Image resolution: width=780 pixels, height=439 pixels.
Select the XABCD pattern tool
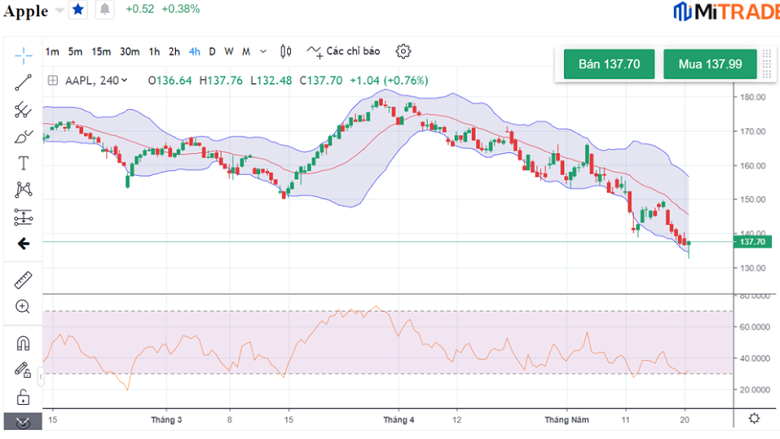pos(23,190)
